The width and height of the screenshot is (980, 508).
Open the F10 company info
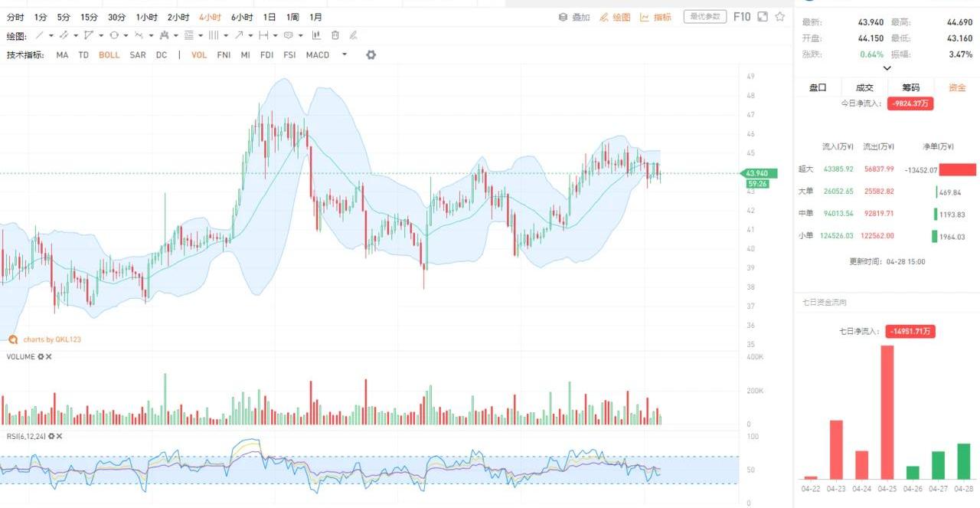pos(741,16)
